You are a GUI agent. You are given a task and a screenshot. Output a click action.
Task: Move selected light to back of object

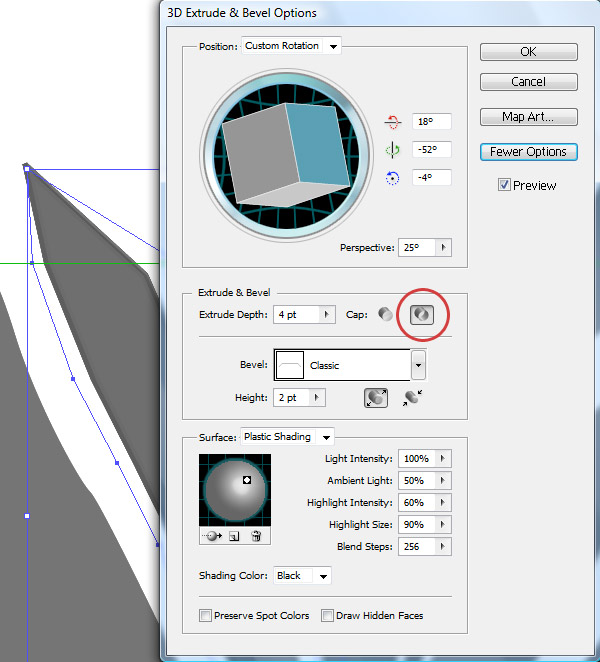(211, 536)
